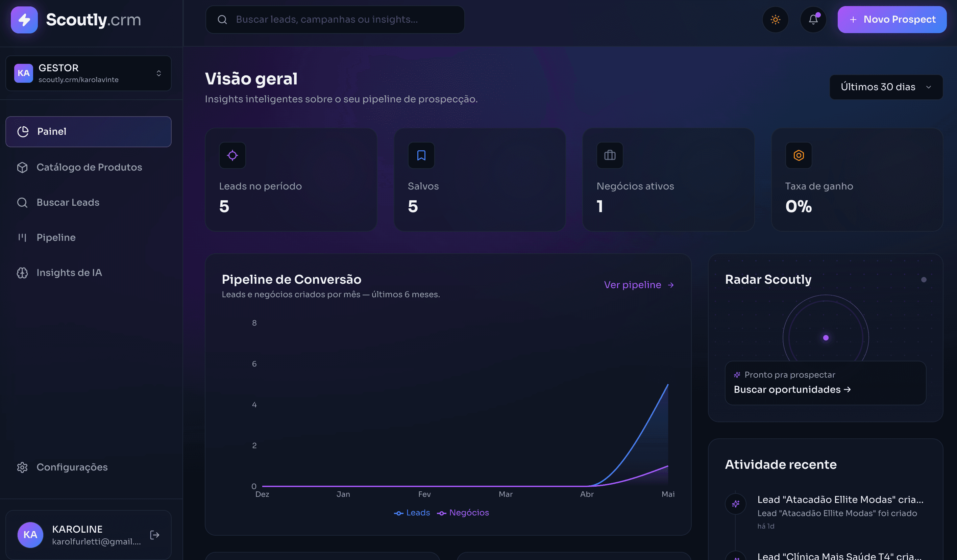The height and width of the screenshot is (560, 957).
Task: Open Insights de IA
Action: 89,273
